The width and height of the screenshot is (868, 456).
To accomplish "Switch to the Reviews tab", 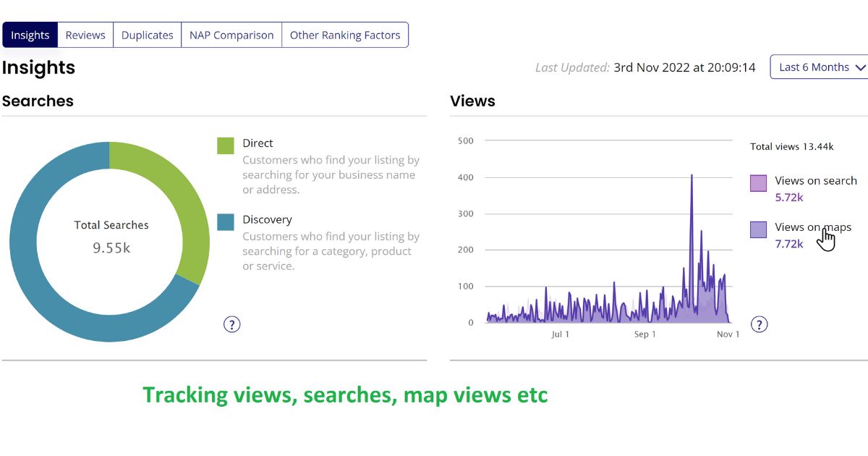I will (85, 35).
